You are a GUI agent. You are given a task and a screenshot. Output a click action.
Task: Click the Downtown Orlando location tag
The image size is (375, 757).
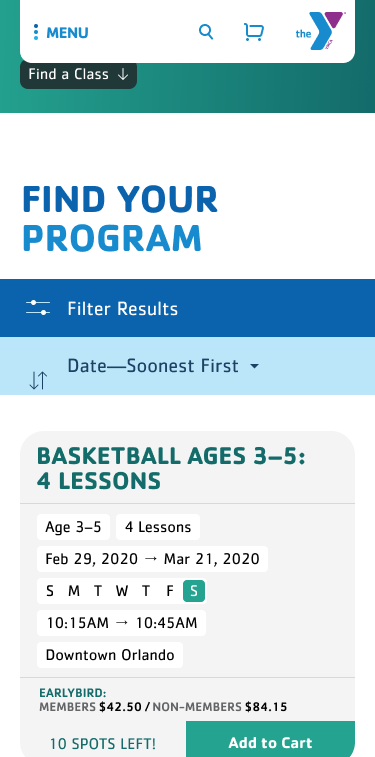pos(110,655)
